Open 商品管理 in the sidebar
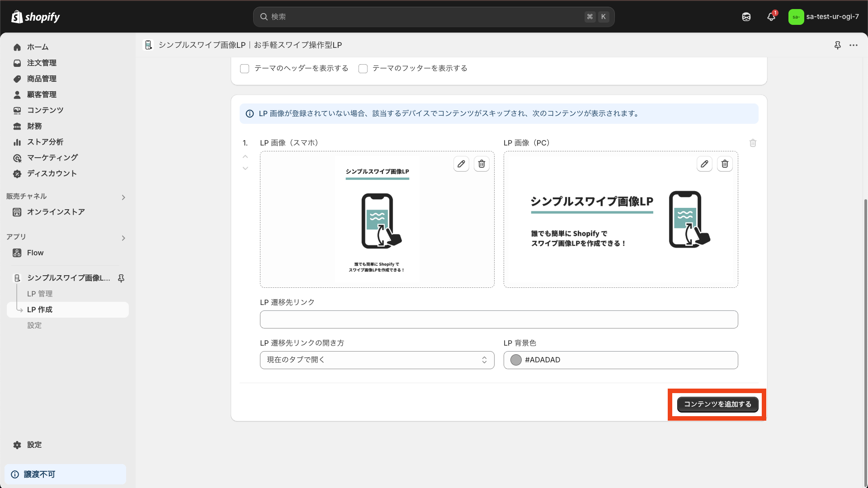 (42, 79)
